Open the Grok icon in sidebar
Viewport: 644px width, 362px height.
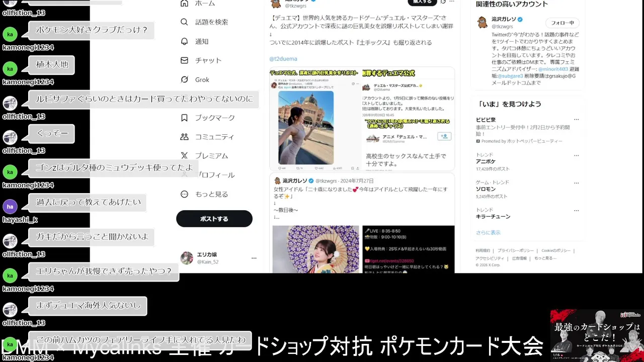[184, 79]
